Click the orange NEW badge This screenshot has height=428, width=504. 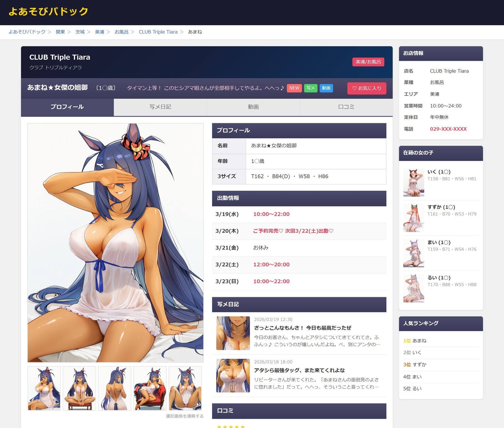coord(294,88)
